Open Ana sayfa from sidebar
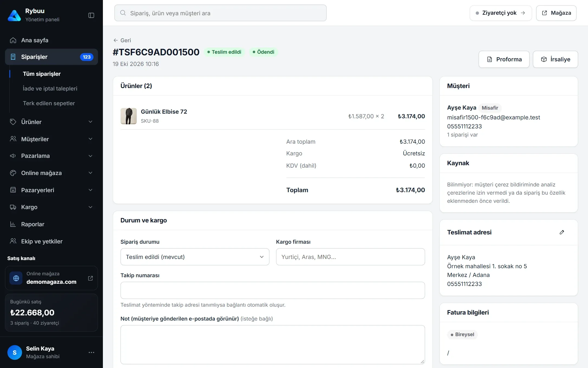Viewport: 588px width, 368px height. [x=51, y=40]
